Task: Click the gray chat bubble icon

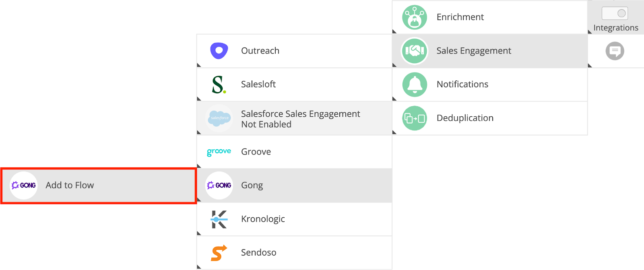Action: [x=615, y=51]
